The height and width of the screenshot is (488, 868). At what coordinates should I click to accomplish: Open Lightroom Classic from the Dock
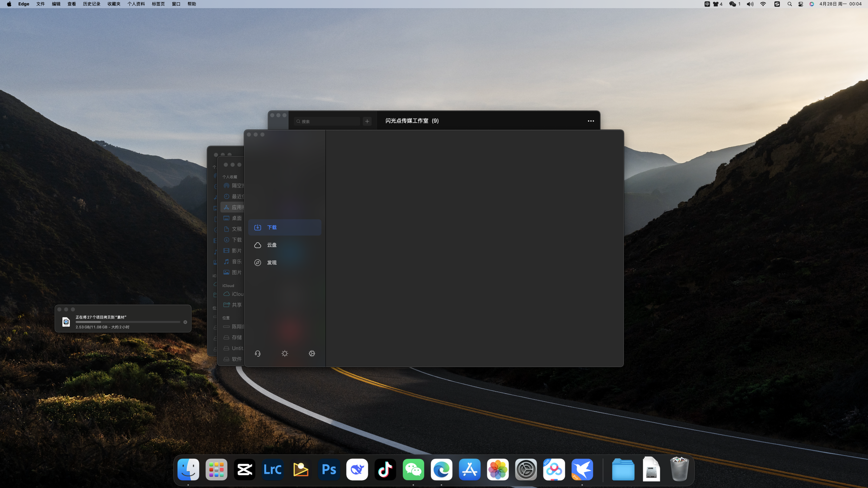pos(273,469)
